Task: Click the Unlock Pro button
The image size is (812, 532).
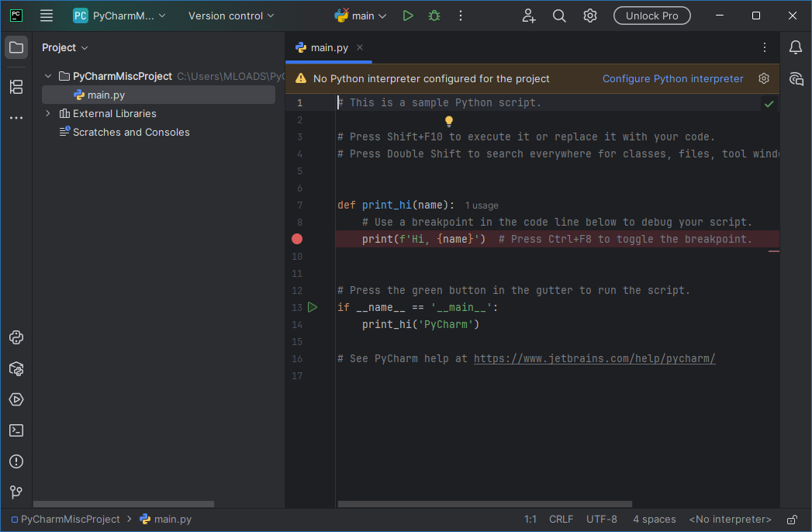Action: click(x=651, y=16)
